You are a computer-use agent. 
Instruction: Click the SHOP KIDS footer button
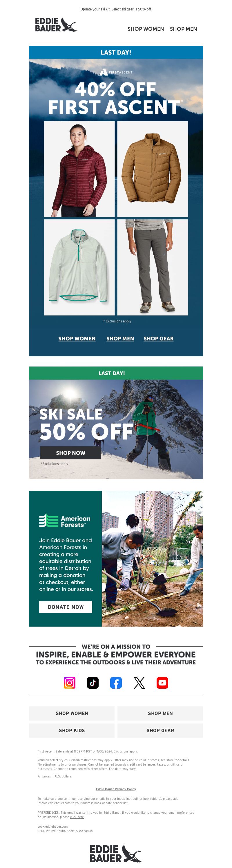[x=72, y=730]
